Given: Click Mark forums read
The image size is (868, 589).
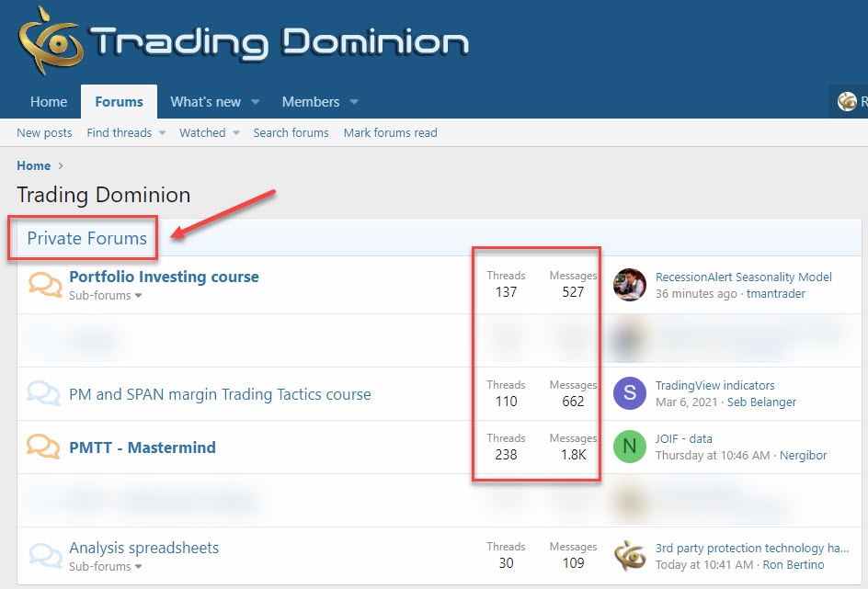Looking at the screenshot, I should coord(390,132).
